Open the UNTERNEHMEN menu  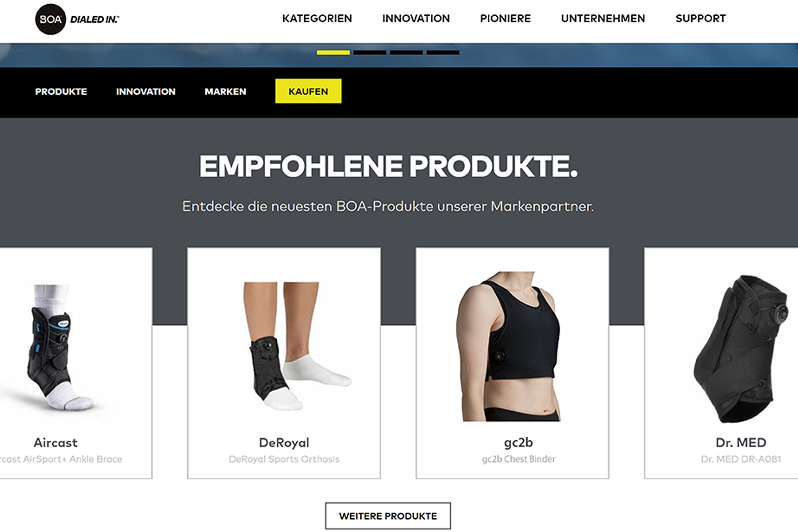[603, 19]
